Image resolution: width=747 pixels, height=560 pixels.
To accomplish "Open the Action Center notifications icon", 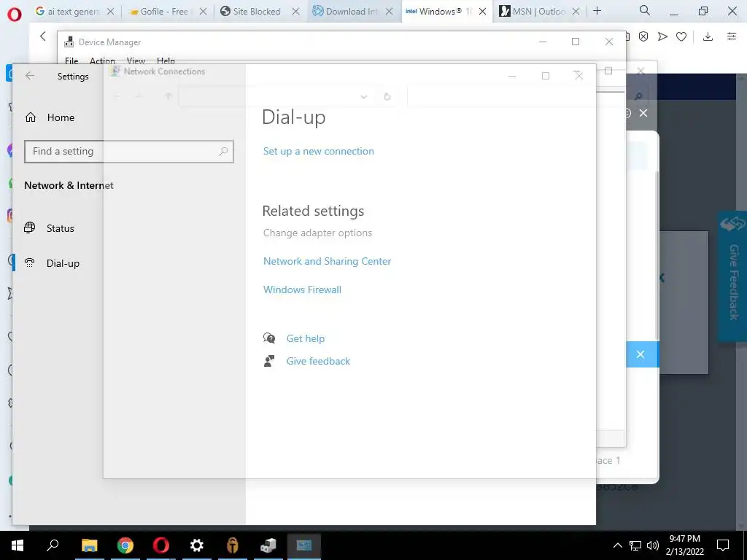I will pyautogui.click(x=723, y=545).
